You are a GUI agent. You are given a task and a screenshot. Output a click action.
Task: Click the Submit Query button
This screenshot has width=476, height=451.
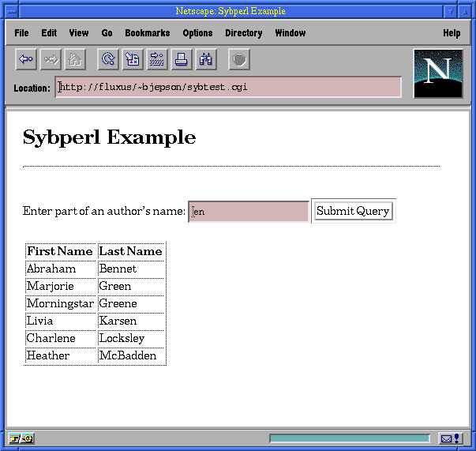point(353,211)
